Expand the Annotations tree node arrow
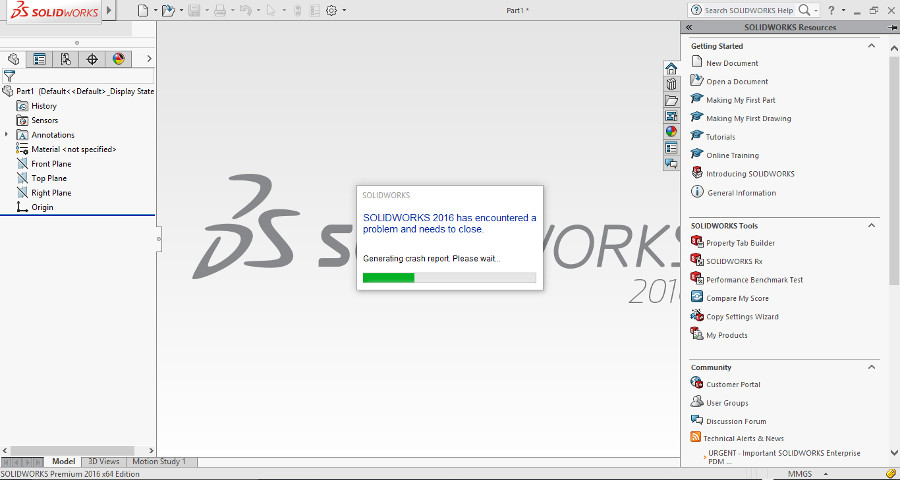Viewport: 900px width, 480px height. pyautogui.click(x=6, y=134)
